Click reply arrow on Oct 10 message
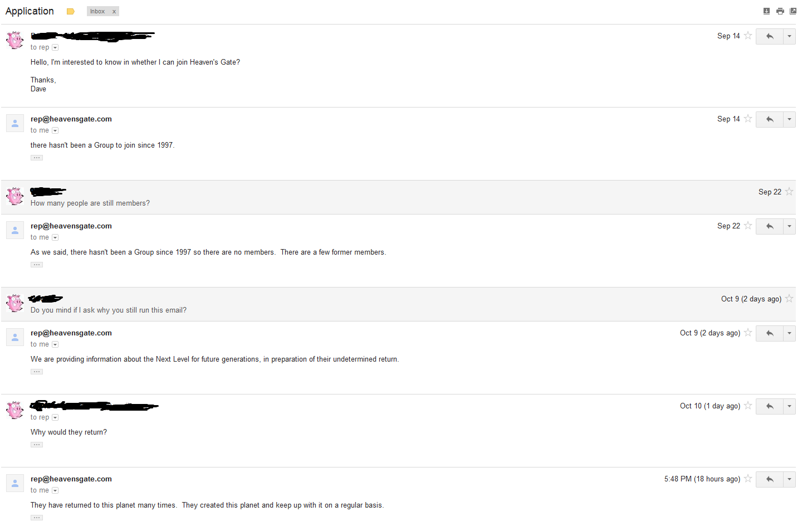The width and height of the screenshot is (812, 526). pos(770,406)
